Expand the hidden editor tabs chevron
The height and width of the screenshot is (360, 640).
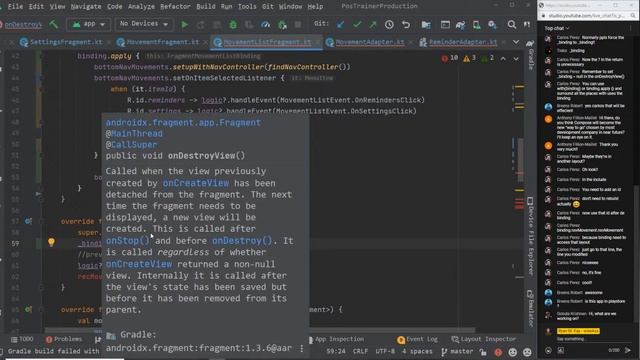point(516,42)
